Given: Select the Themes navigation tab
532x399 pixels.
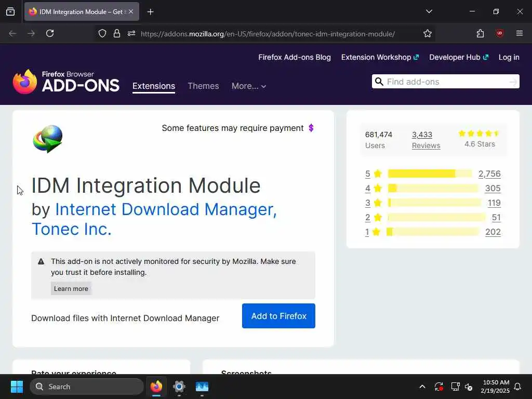Looking at the screenshot, I should point(203,86).
